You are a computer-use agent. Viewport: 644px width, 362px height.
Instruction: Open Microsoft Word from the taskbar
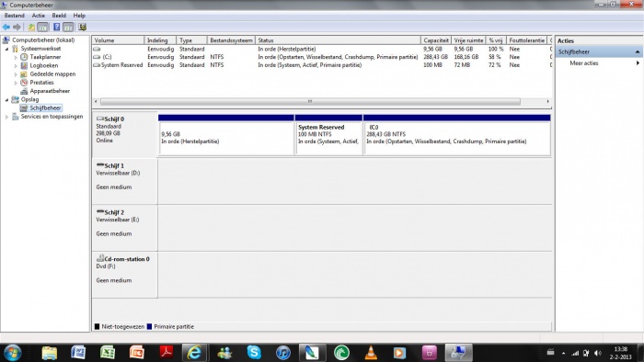tap(78, 353)
